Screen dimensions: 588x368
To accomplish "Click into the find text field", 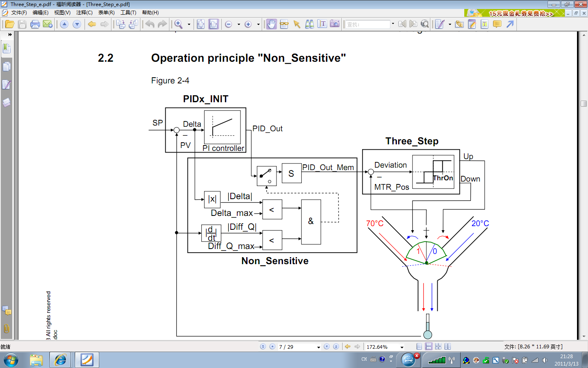I will coord(368,25).
